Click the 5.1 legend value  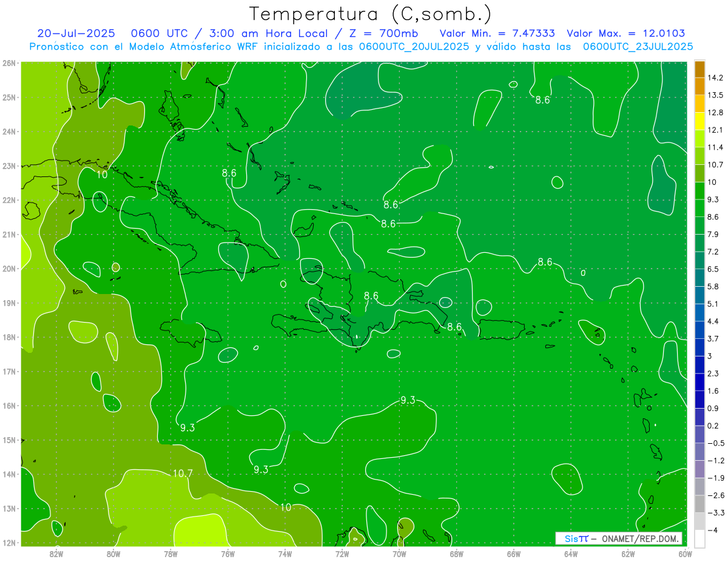click(x=713, y=304)
